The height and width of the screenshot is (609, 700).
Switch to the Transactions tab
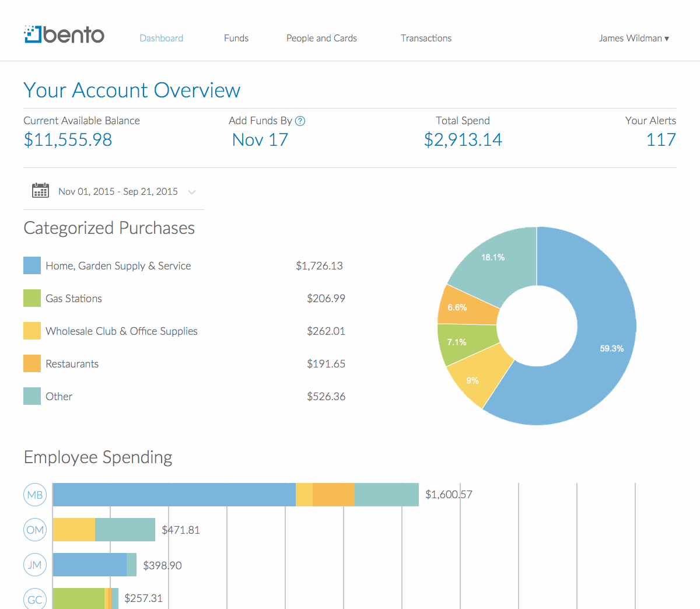click(x=426, y=38)
